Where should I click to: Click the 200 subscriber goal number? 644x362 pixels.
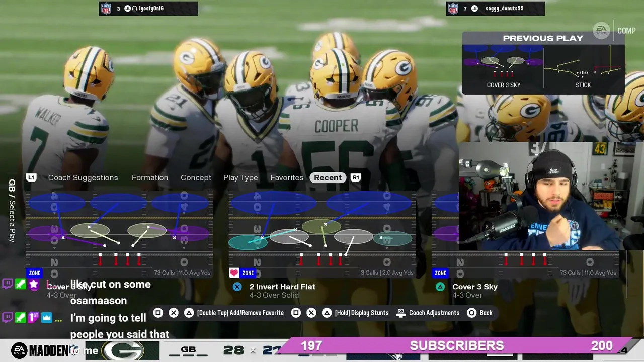(x=602, y=346)
